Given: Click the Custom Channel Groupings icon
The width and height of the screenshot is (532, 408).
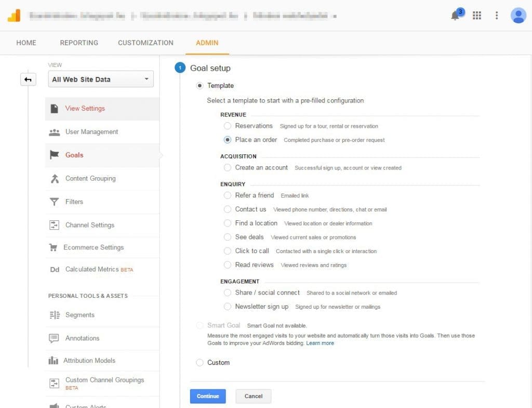Looking at the screenshot, I should tap(54, 383).
